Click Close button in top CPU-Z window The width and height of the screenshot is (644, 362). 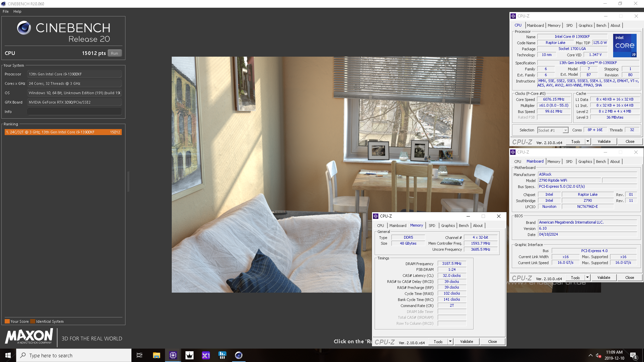tap(630, 141)
